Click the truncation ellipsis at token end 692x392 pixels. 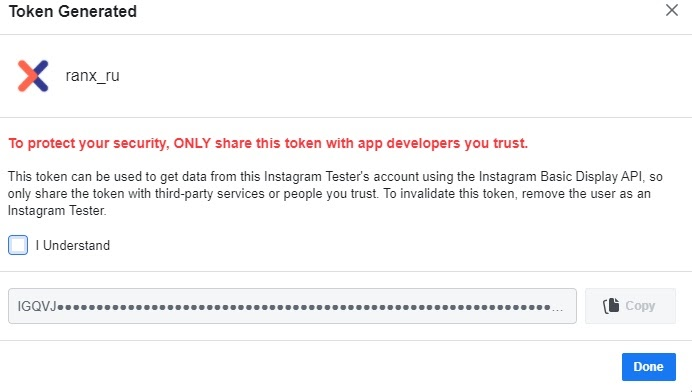(x=557, y=309)
